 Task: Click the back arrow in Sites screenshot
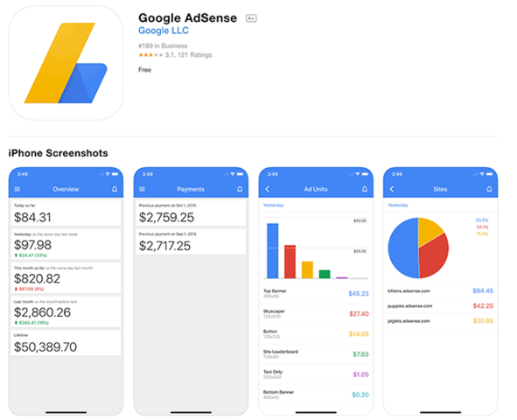392,189
